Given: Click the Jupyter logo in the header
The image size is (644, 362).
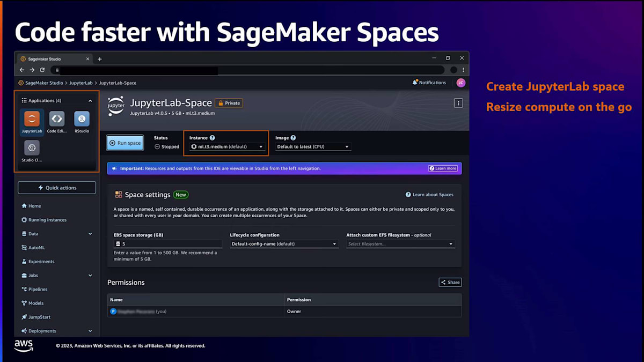Looking at the screenshot, I should 116,106.
